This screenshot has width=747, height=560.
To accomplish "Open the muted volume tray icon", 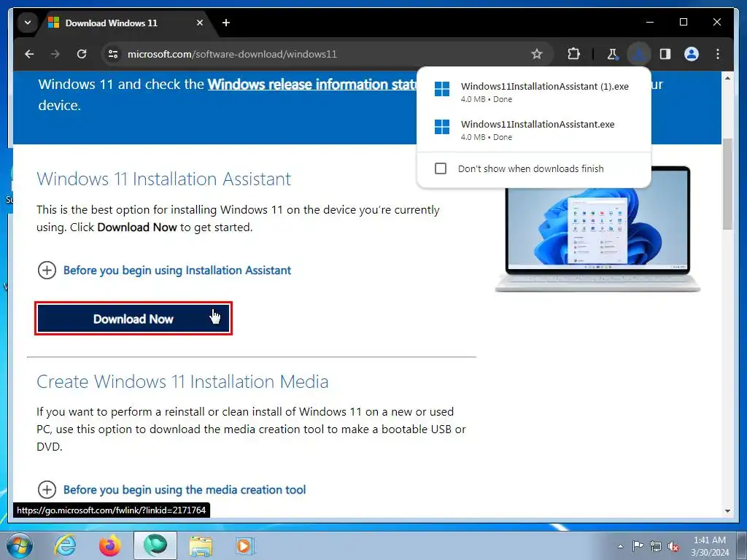I will pos(673,546).
